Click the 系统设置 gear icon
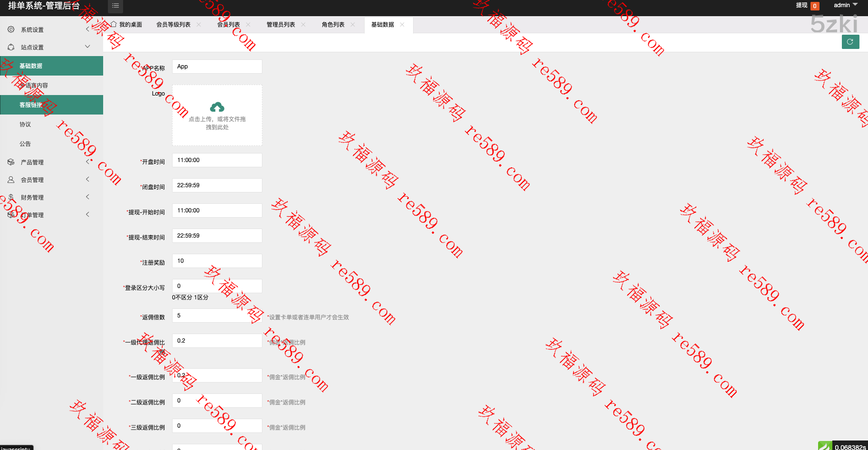The width and height of the screenshot is (868, 450). pyautogui.click(x=11, y=29)
